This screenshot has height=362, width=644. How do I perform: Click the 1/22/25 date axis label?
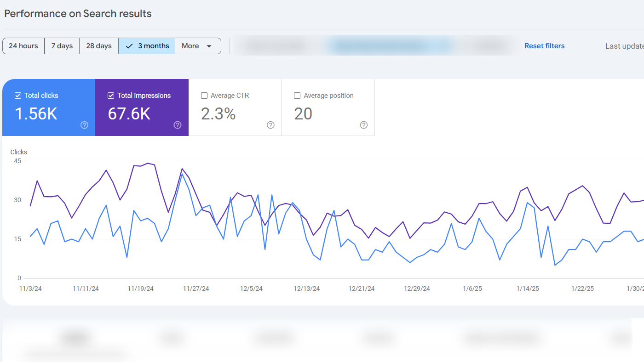click(x=582, y=289)
